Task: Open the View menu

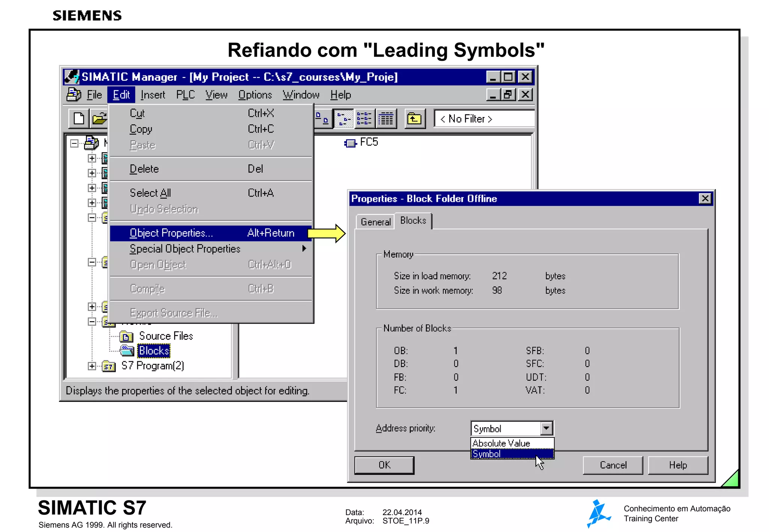Action: [216, 95]
